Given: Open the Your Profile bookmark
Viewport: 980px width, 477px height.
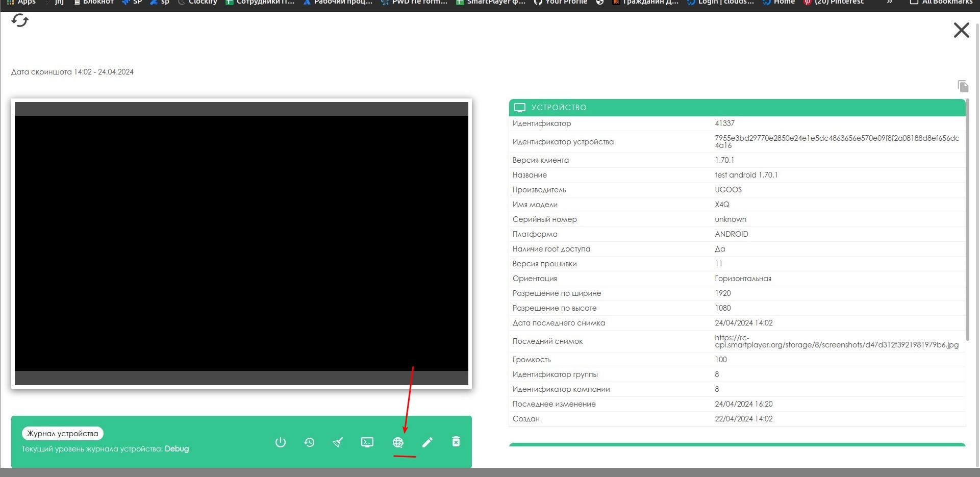Looking at the screenshot, I should click(x=561, y=3).
